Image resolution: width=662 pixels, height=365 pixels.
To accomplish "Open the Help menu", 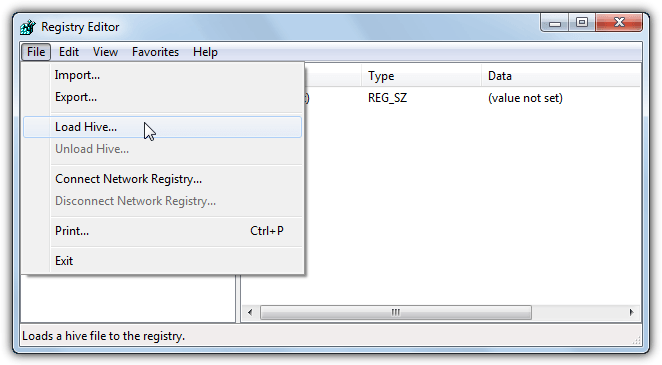I will [x=205, y=52].
